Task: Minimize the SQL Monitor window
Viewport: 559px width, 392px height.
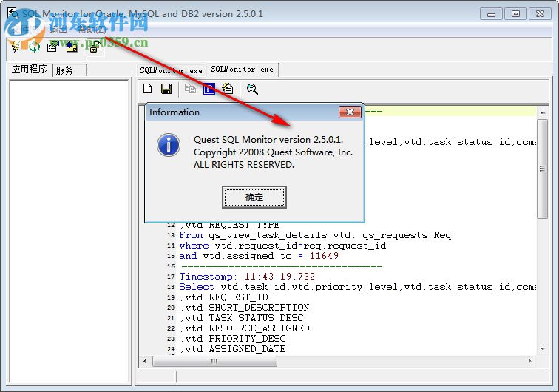Action: tap(491, 14)
